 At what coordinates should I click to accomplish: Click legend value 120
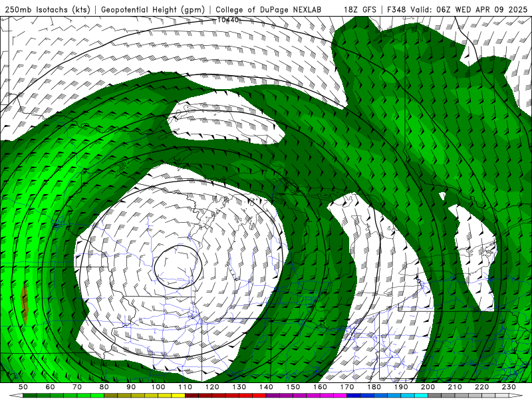(x=212, y=387)
